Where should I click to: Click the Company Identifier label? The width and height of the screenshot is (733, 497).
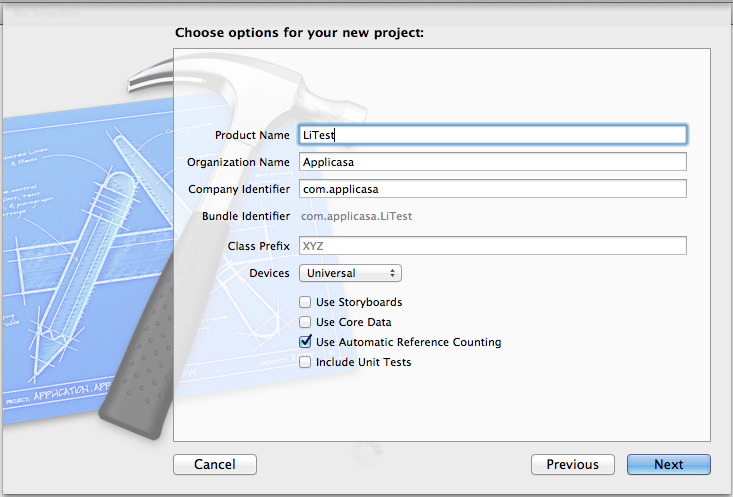pyautogui.click(x=239, y=189)
